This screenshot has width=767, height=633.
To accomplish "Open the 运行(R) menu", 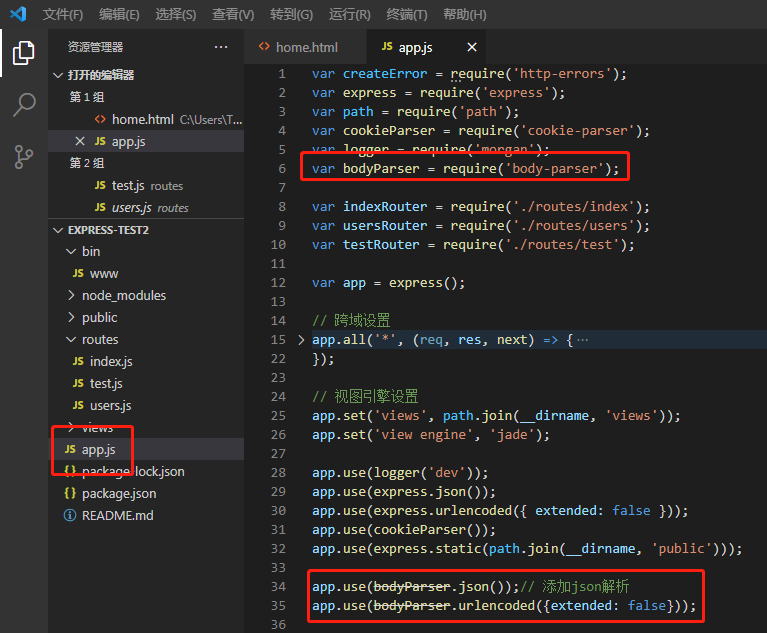I will pyautogui.click(x=349, y=14).
